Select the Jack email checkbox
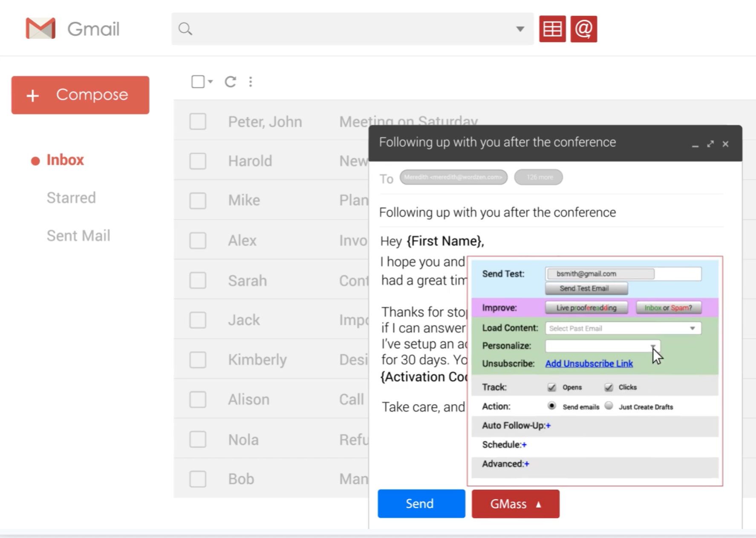The image size is (756, 538). pyautogui.click(x=198, y=320)
